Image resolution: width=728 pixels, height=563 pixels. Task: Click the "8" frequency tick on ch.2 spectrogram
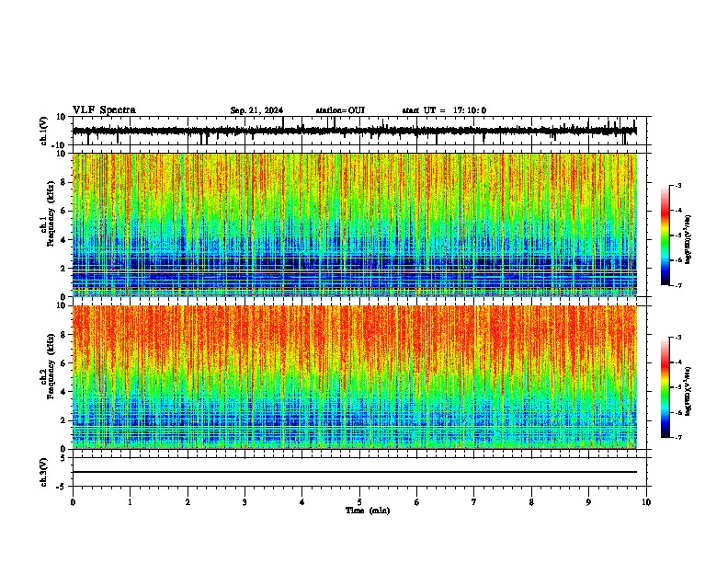click(64, 335)
